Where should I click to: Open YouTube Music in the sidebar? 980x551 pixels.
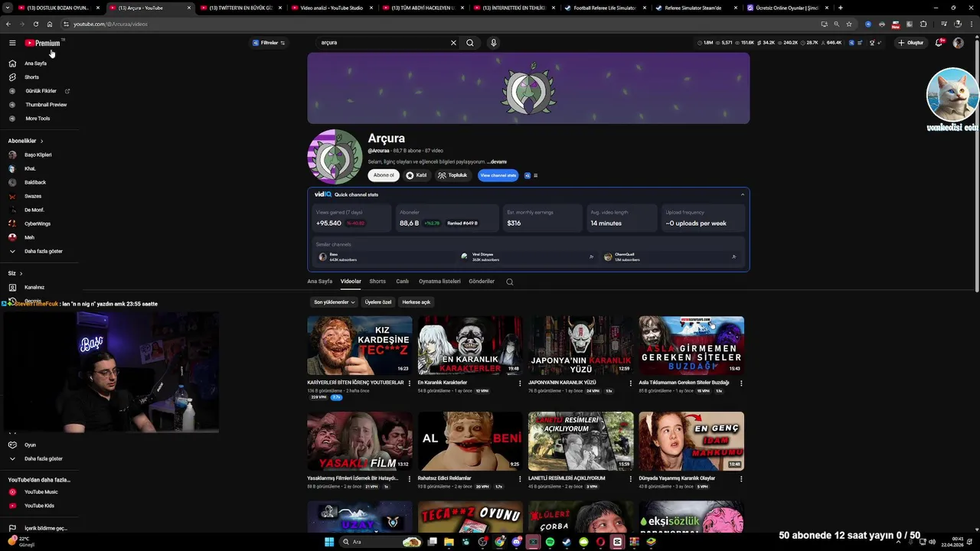[x=41, y=492]
